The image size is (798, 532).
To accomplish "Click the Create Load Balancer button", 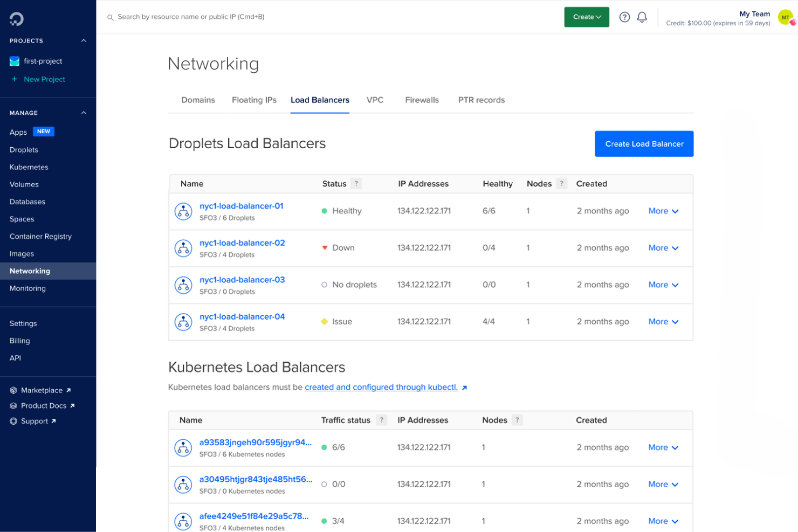I will (644, 144).
